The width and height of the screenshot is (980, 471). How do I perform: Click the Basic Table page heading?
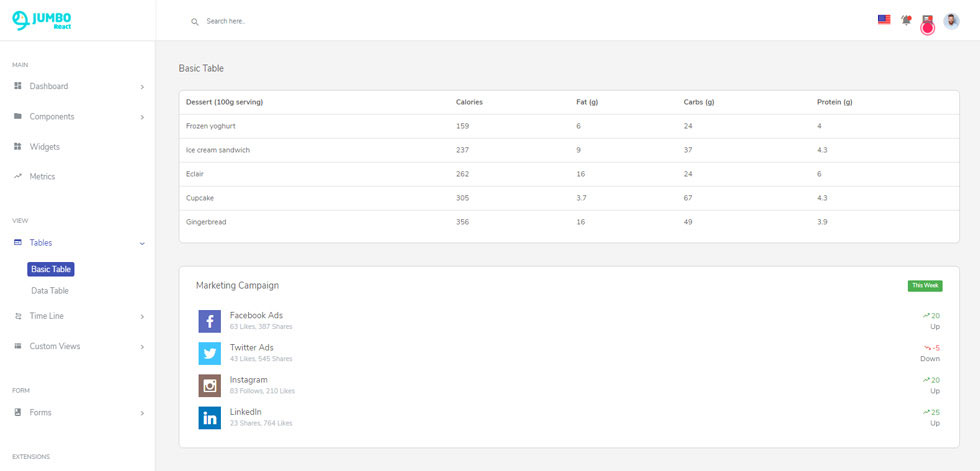click(201, 69)
